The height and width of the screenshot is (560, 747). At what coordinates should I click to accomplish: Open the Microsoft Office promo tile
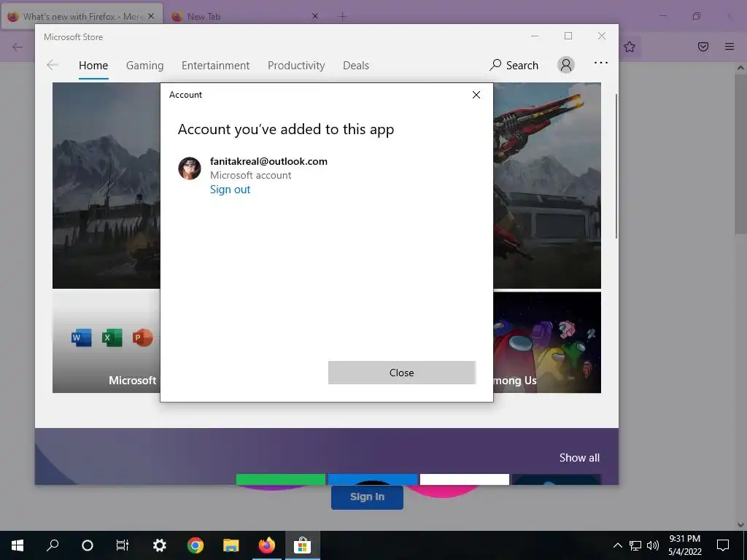[x=107, y=343]
